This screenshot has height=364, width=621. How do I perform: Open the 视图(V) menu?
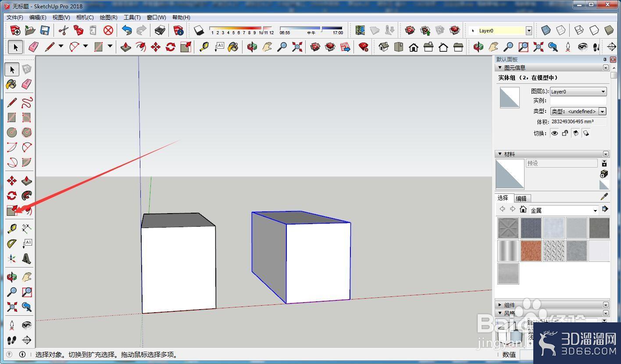(61, 18)
